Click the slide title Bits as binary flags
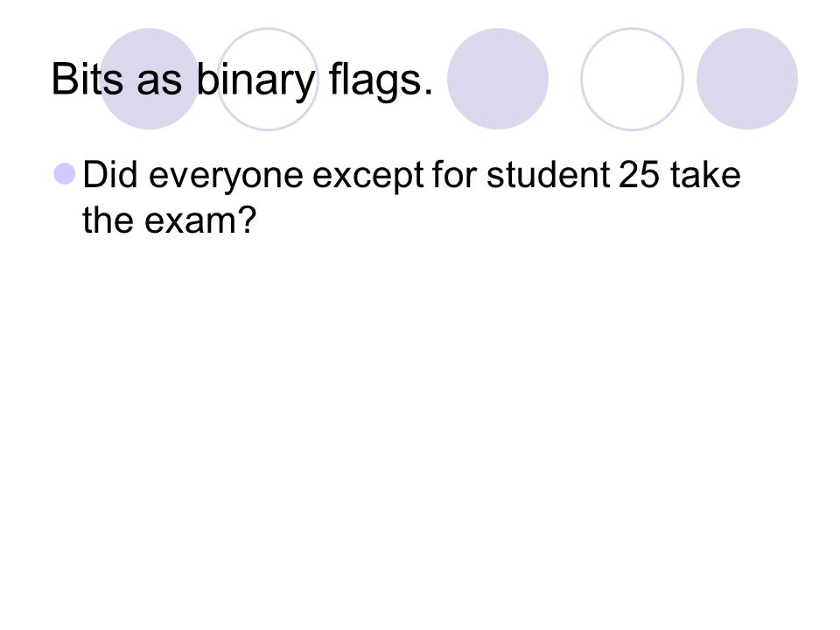The width and height of the screenshot is (840, 630). 242,80
